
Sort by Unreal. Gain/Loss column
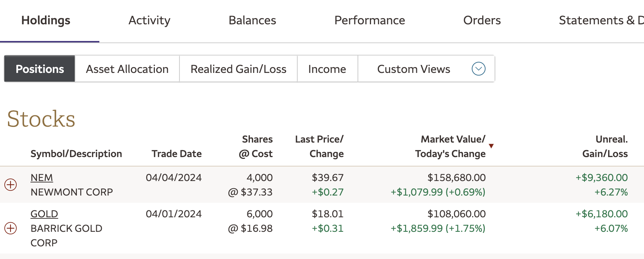[x=605, y=147]
